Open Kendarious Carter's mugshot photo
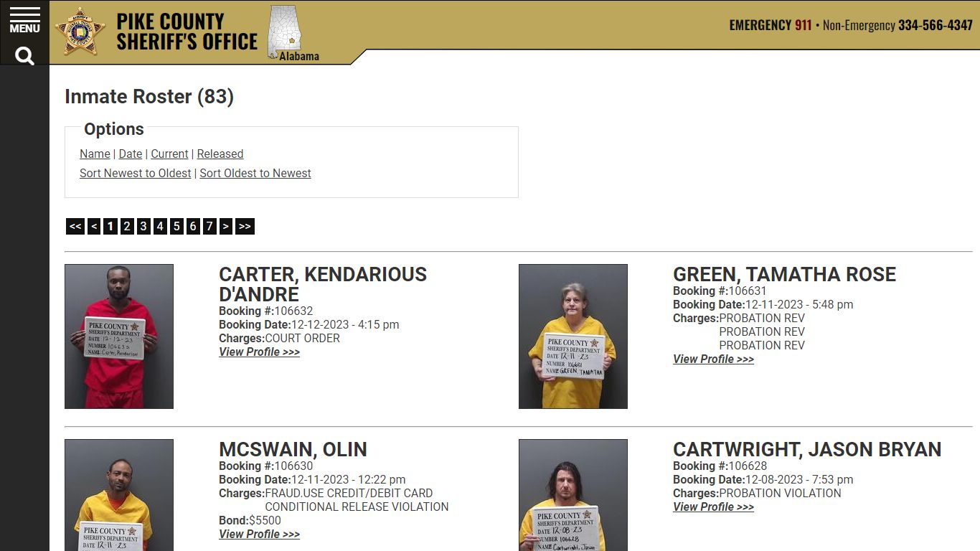 [x=119, y=336]
